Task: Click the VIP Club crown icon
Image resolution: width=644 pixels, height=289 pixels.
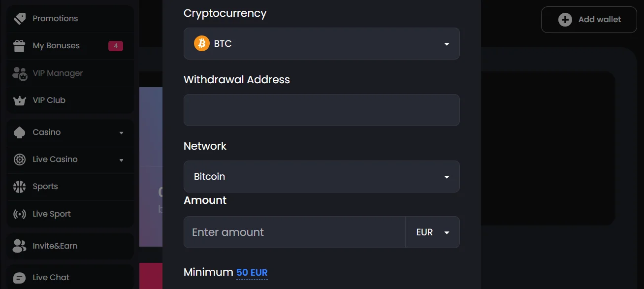Action: click(x=20, y=100)
